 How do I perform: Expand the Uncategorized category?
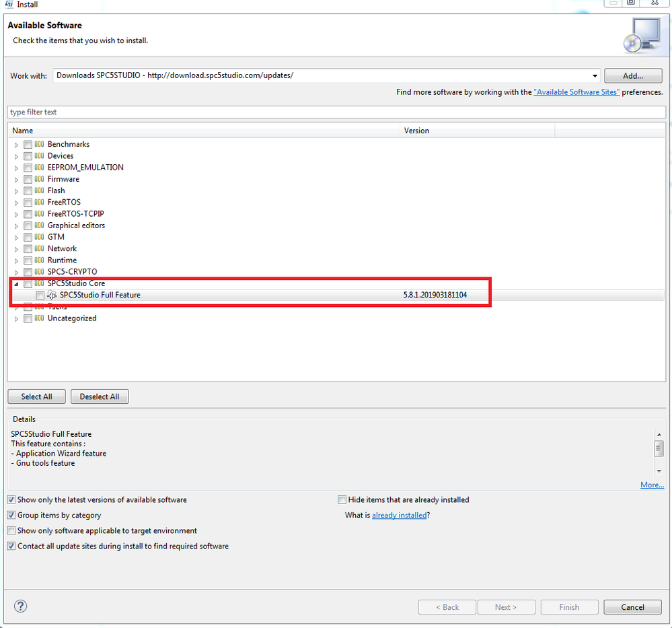coord(16,319)
